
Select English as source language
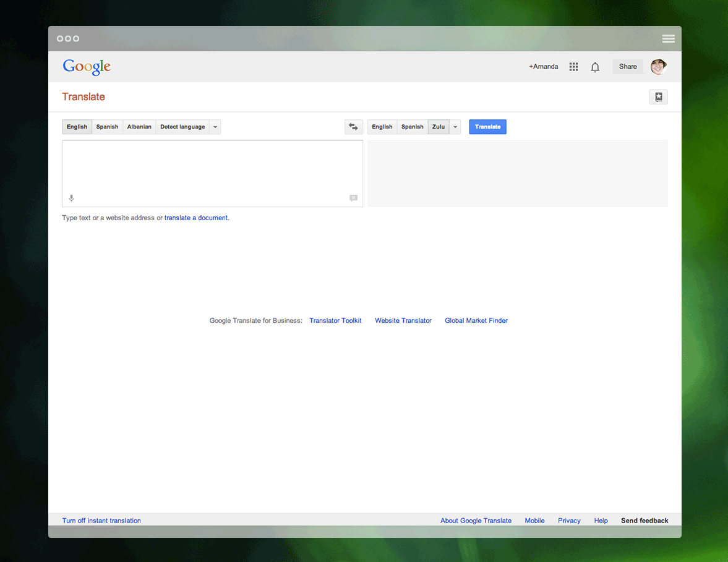click(77, 127)
